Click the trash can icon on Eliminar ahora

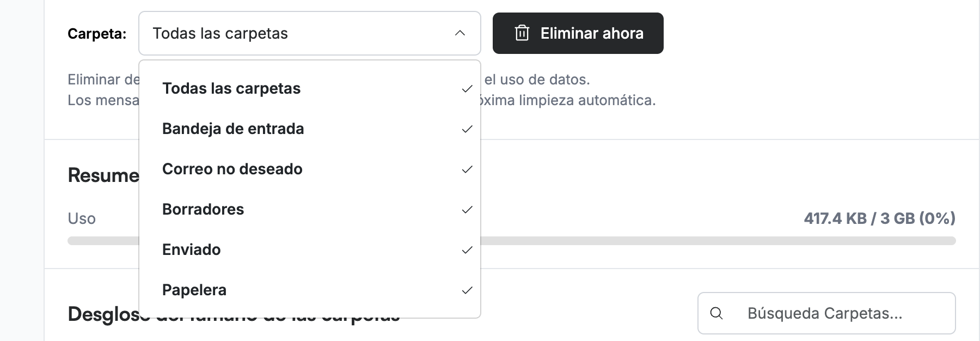click(x=522, y=33)
